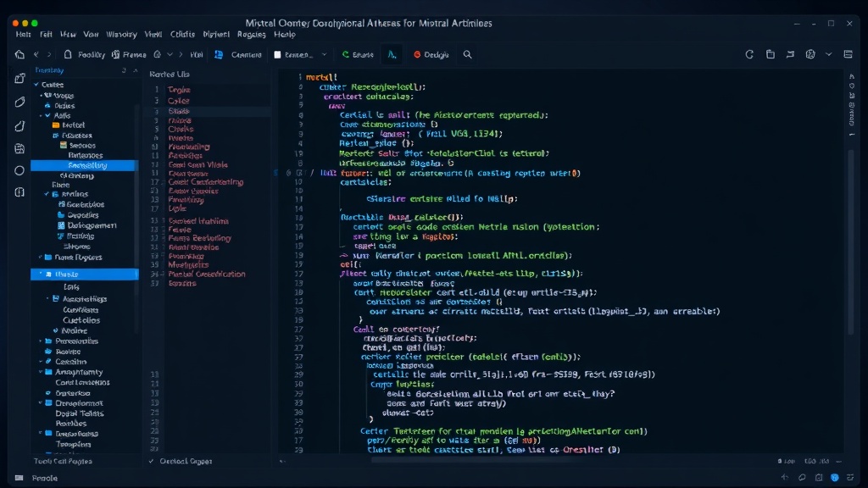The height and width of the screenshot is (488, 868).
Task: Open search with the magnifier toolbar icon
Action: point(467,54)
